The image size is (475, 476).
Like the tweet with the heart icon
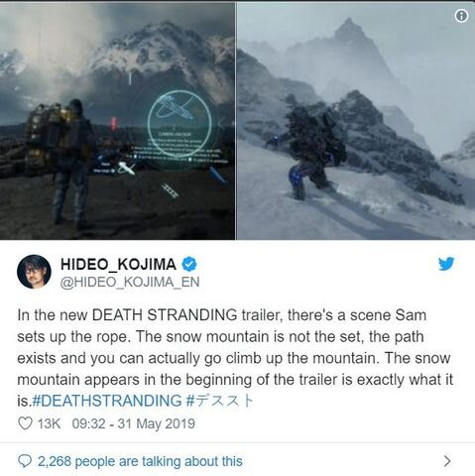[25, 423]
